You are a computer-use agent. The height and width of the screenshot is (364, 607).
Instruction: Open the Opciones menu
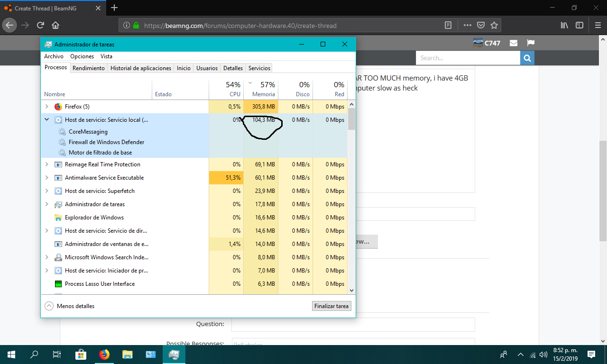coord(82,56)
